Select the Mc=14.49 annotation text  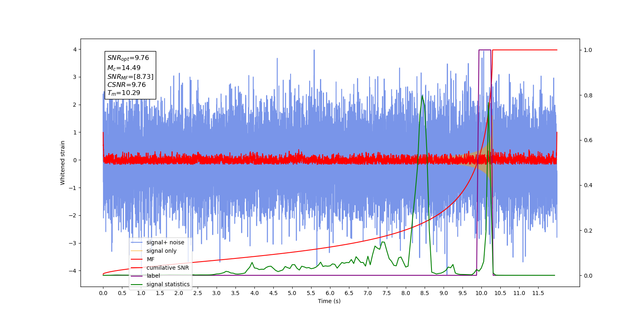(124, 68)
